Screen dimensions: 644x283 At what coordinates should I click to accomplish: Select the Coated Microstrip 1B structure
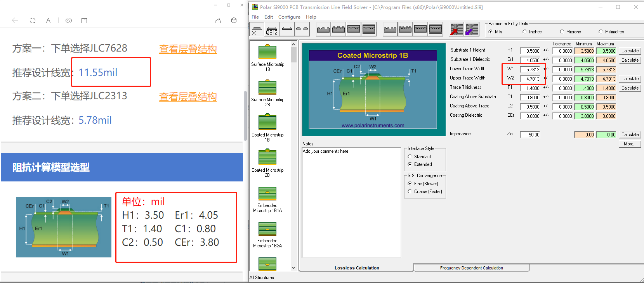click(x=267, y=128)
